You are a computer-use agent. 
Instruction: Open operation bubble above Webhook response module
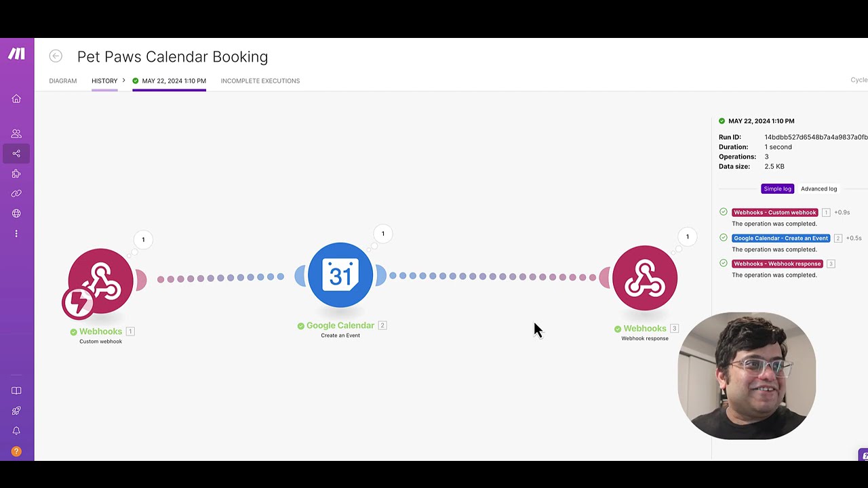[x=687, y=237]
